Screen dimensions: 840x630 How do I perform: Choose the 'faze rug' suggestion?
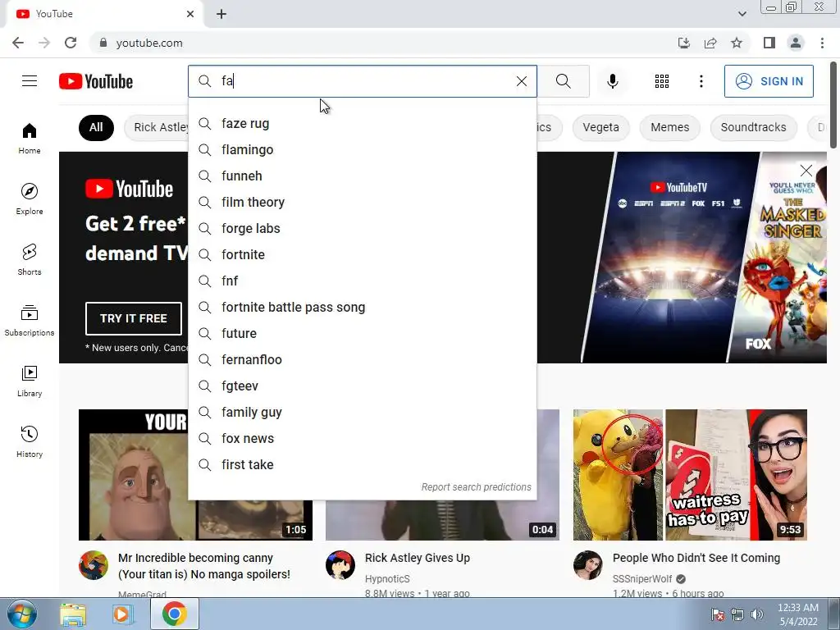coord(362,124)
